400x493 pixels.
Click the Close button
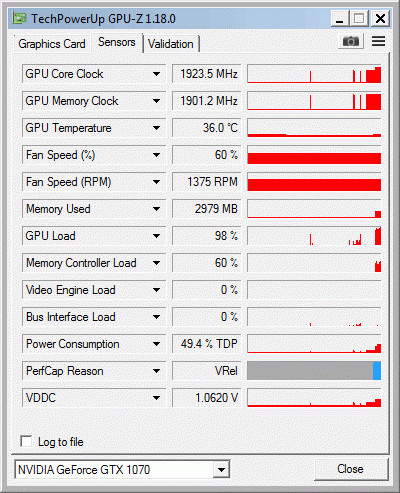point(351,469)
